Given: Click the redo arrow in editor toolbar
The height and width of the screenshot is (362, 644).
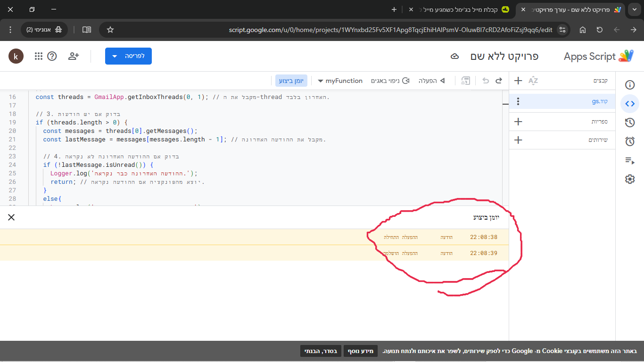Looking at the screenshot, I should pos(499,81).
